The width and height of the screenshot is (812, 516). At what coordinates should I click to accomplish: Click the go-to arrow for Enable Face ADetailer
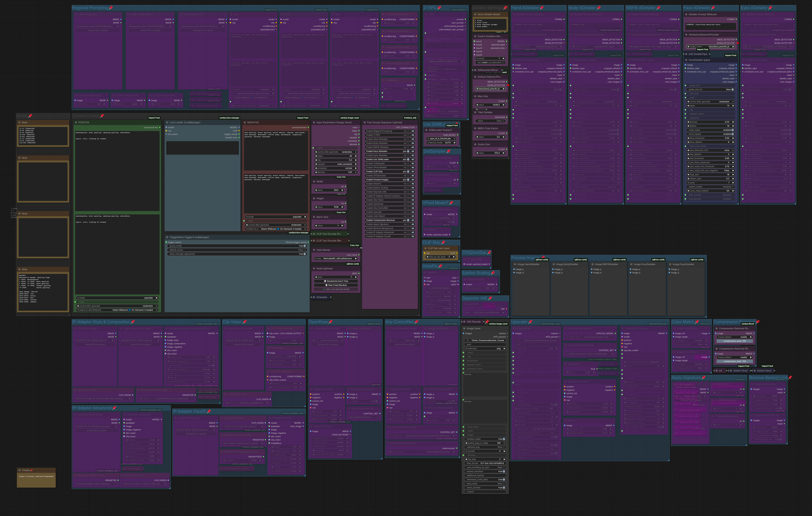click(413, 151)
